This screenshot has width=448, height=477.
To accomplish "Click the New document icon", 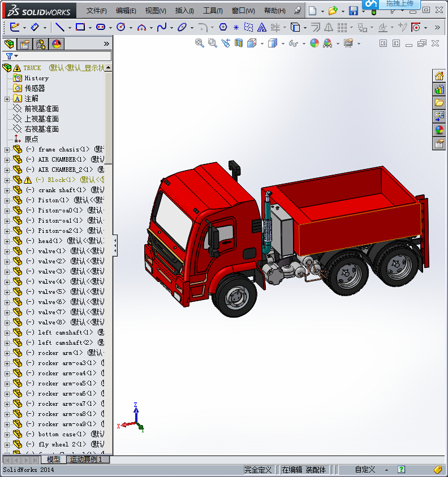I will (312, 11).
